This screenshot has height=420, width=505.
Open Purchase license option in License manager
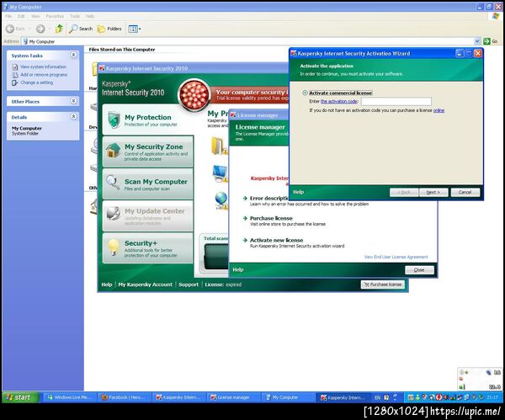[x=271, y=218]
